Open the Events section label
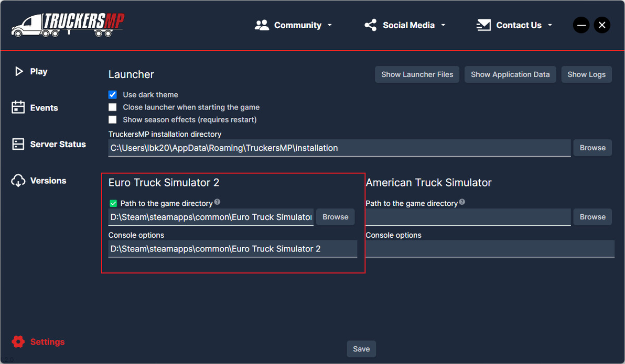625x364 pixels. click(44, 108)
